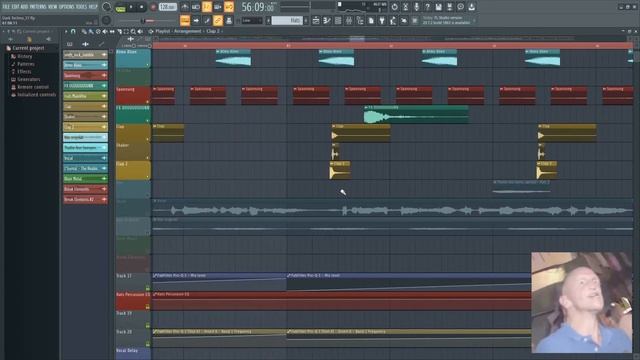Open the browser view icon
640x360 pixels.
point(360,20)
